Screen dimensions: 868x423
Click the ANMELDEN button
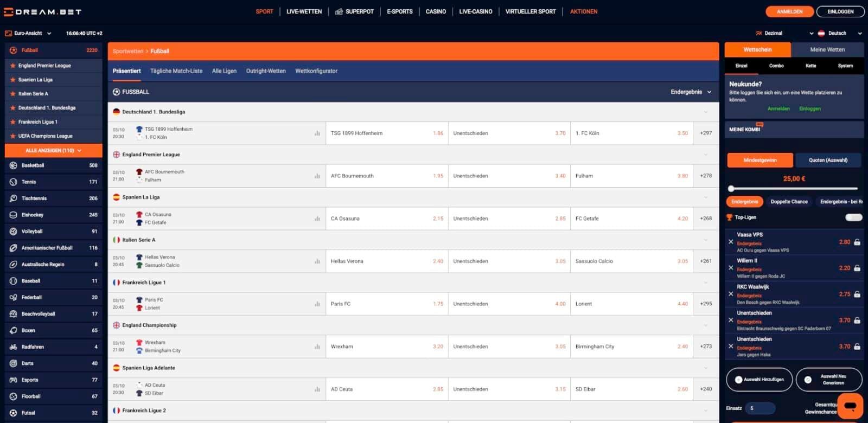pyautogui.click(x=789, y=11)
